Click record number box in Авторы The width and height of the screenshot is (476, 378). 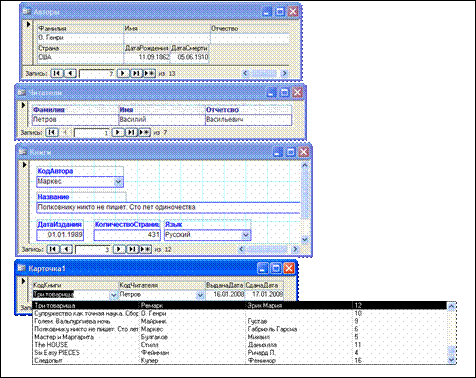(97, 74)
